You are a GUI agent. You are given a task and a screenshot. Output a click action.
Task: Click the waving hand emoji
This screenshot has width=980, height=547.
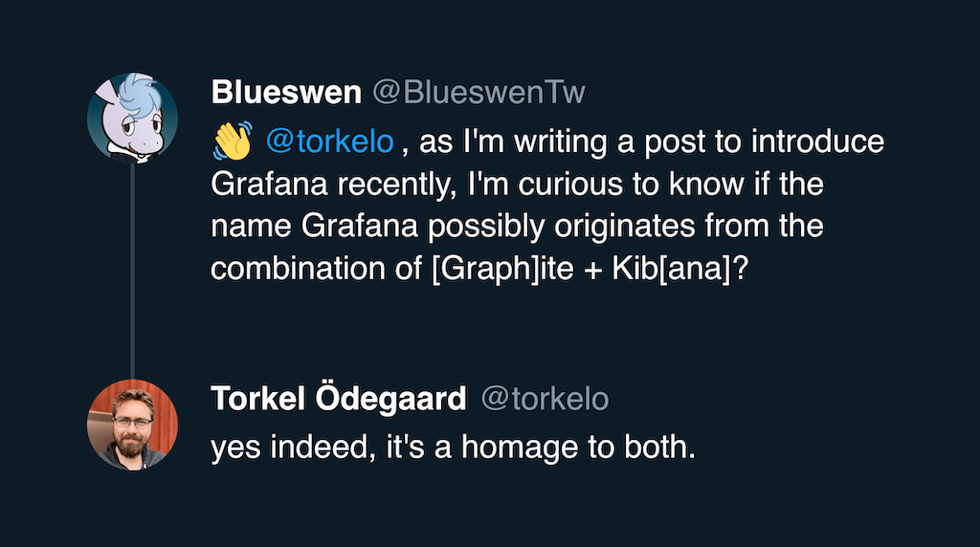tap(231, 142)
